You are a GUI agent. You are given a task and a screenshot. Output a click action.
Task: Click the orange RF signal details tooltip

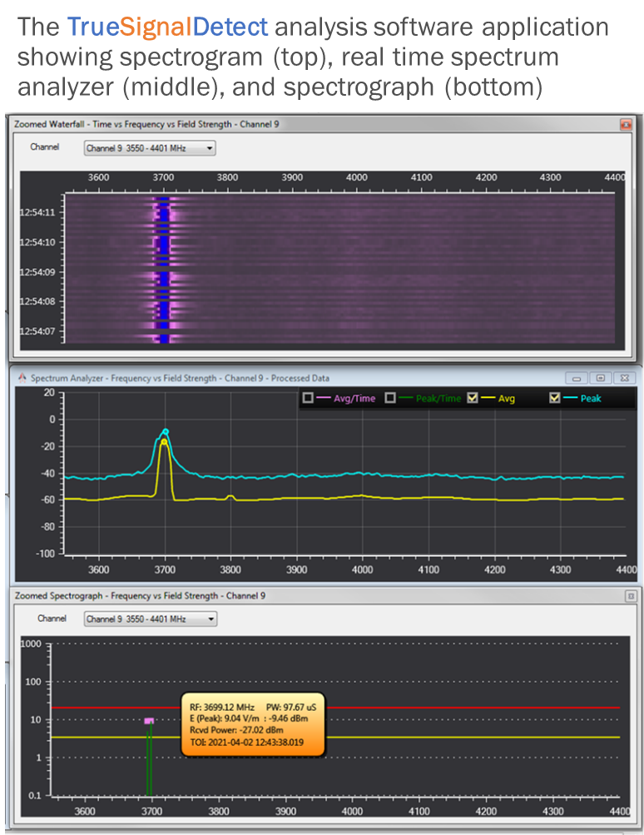[253, 724]
